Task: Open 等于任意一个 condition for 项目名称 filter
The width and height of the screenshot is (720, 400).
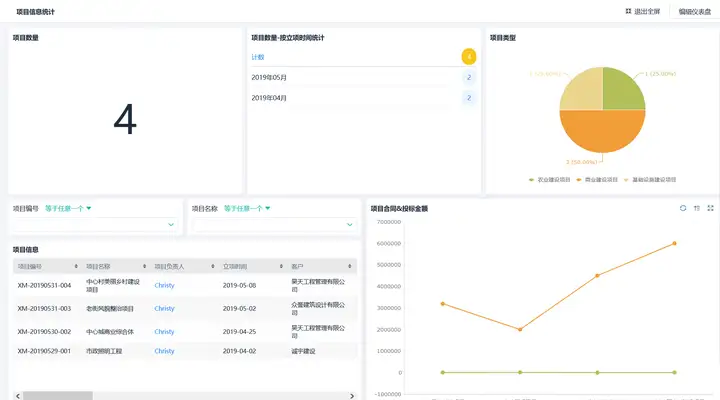Action: coord(247,208)
